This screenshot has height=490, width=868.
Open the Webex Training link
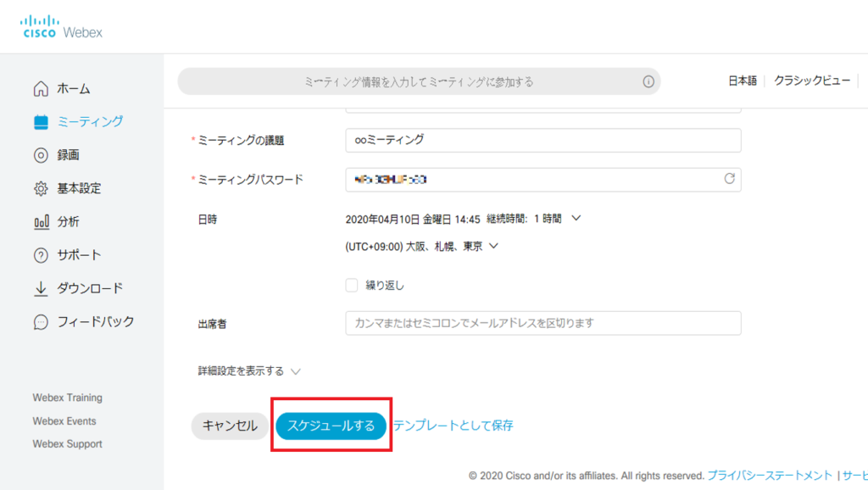68,398
